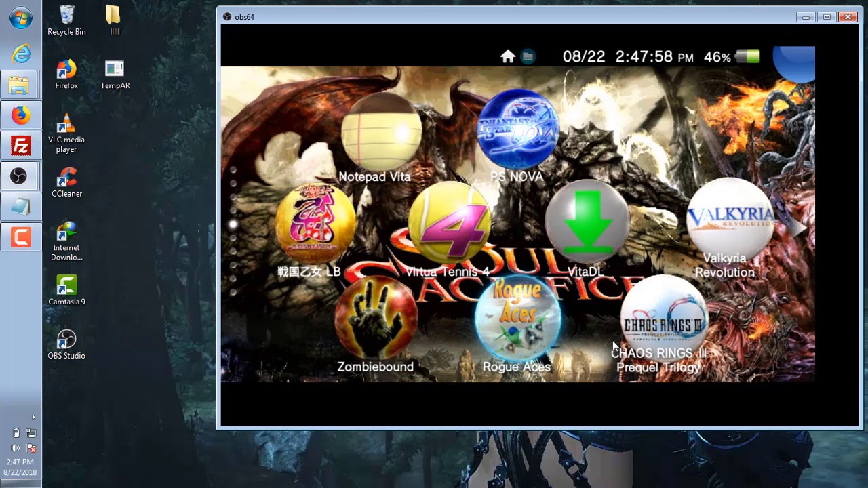The width and height of the screenshot is (868, 488).
Task: Click the obs64 window title
Action: 244,17
